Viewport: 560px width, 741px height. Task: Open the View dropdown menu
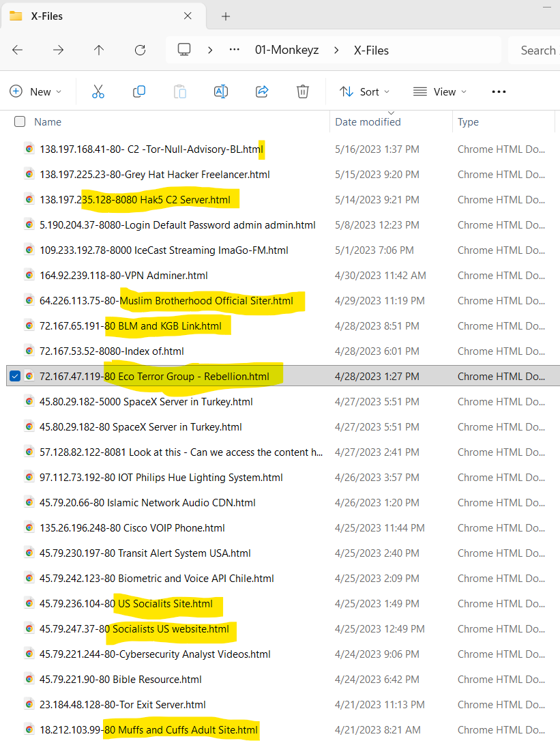click(440, 91)
